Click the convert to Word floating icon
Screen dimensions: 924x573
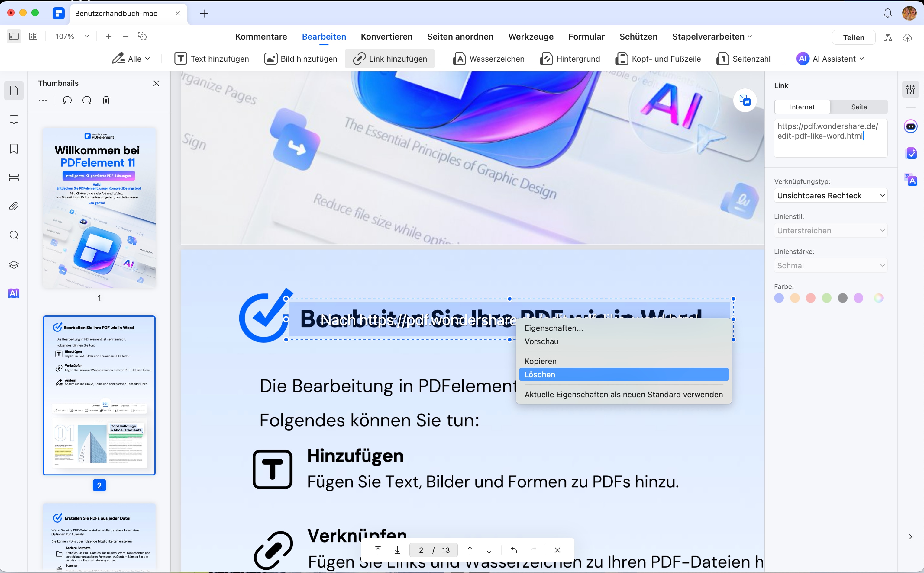[745, 101]
